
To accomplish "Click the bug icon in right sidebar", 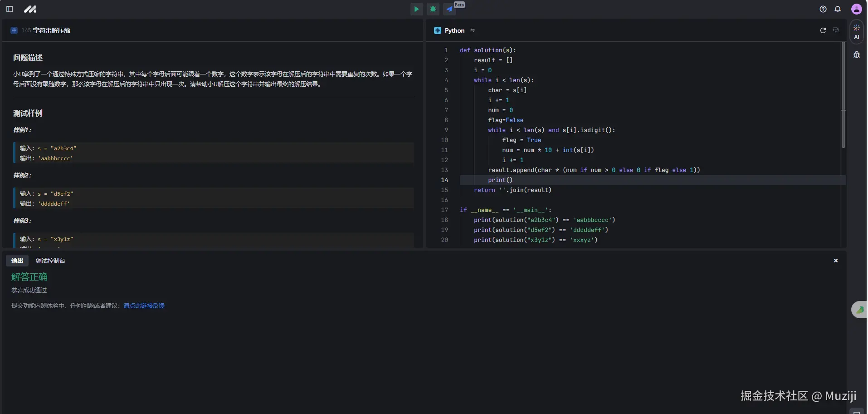I will coord(856,55).
